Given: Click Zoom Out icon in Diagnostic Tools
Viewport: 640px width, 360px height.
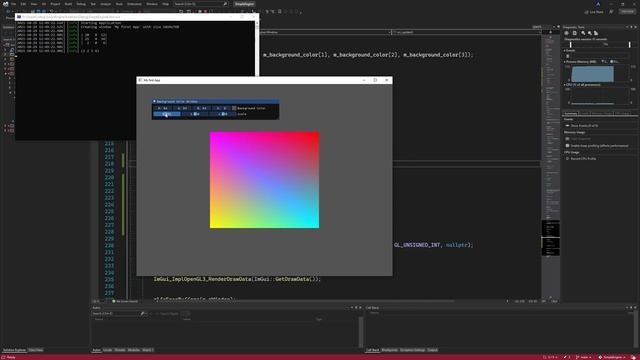Looking at the screenshot, I should [x=590, y=33].
